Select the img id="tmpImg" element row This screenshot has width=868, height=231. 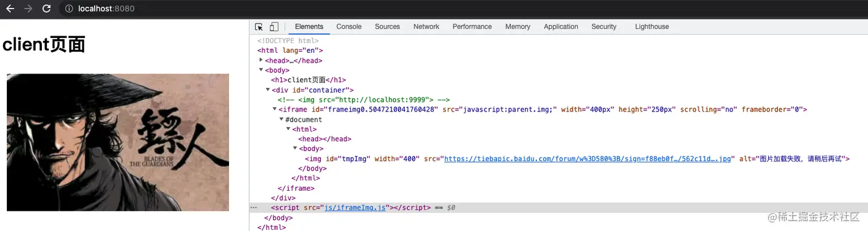click(577, 159)
